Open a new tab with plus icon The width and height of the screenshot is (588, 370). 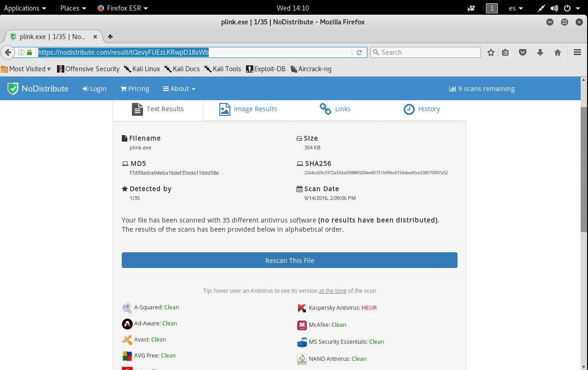tap(110, 37)
